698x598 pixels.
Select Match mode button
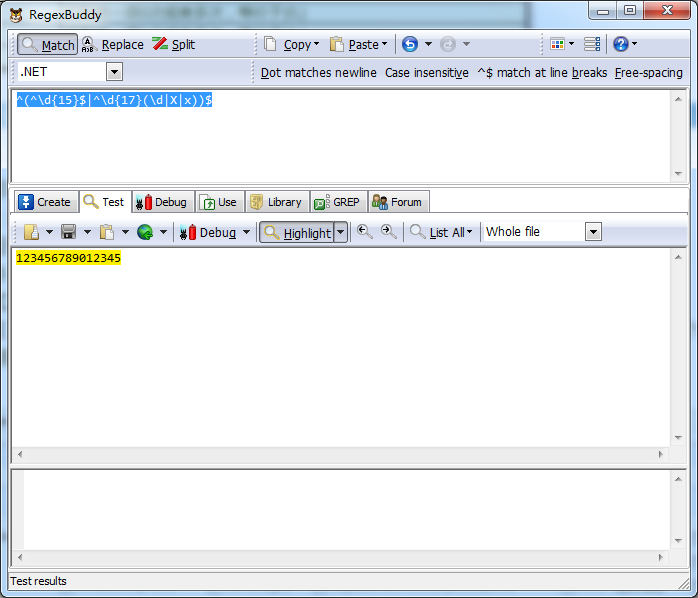[x=48, y=45]
